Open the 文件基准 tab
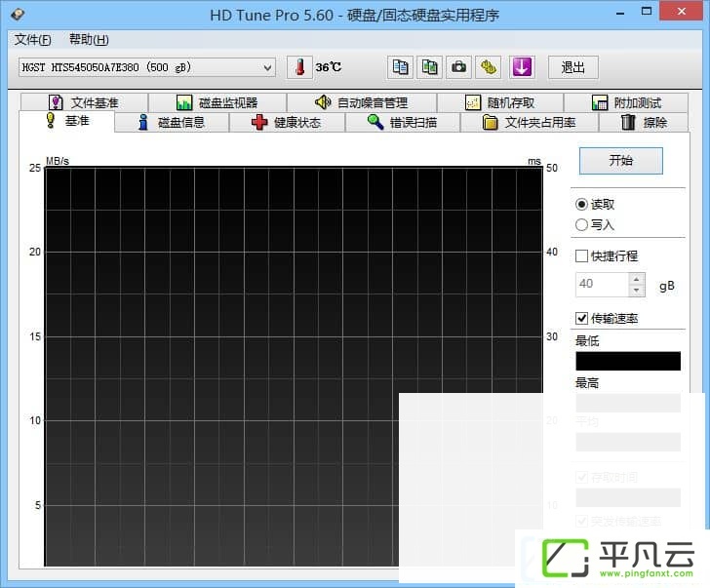710x588 pixels. 84,102
